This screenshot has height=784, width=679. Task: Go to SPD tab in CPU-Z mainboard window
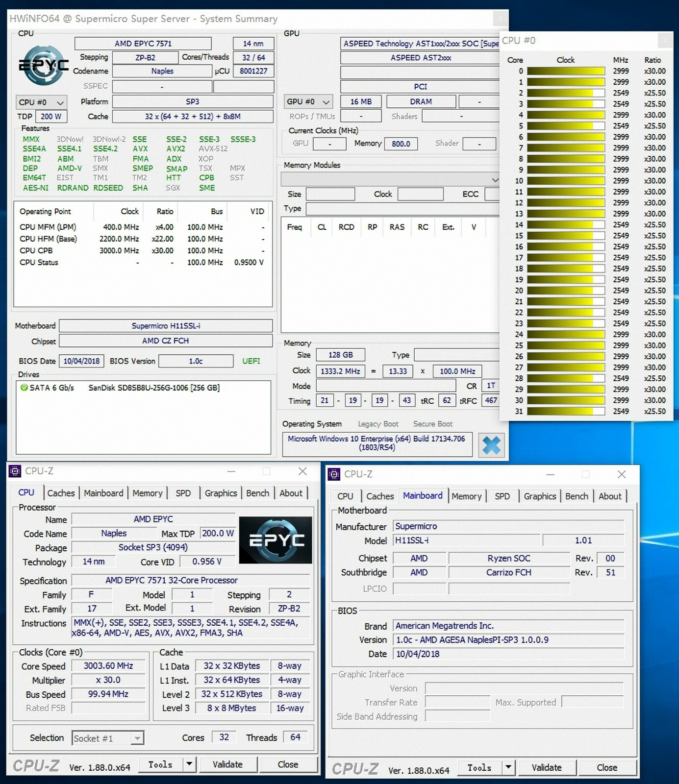(503, 496)
